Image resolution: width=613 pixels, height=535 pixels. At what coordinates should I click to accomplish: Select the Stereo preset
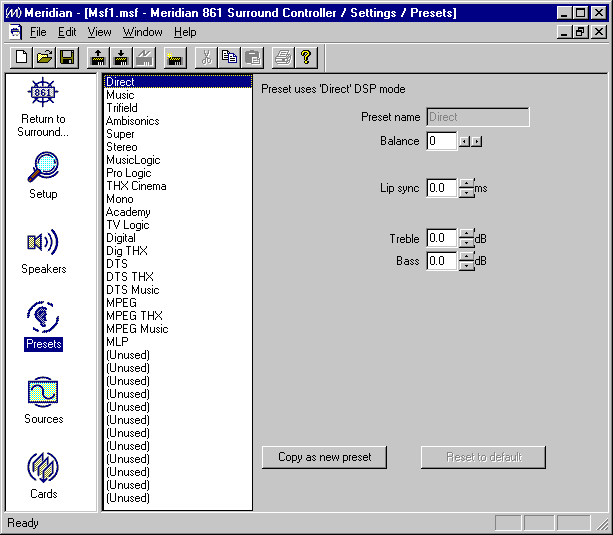(x=178, y=147)
